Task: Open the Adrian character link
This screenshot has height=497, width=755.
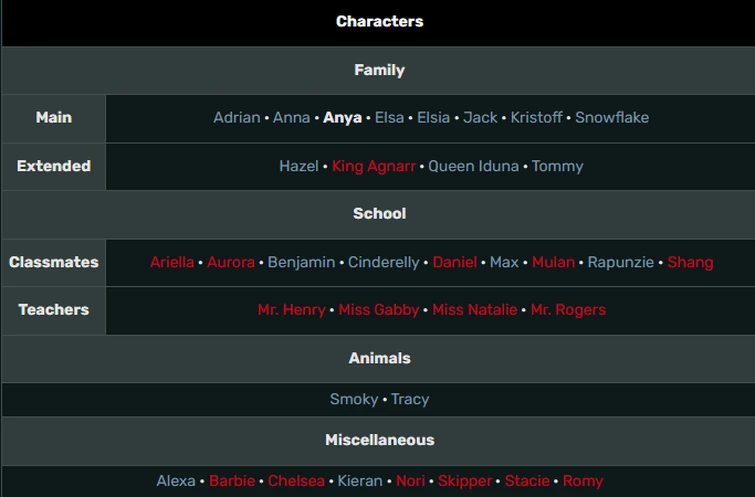Action: click(x=236, y=117)
